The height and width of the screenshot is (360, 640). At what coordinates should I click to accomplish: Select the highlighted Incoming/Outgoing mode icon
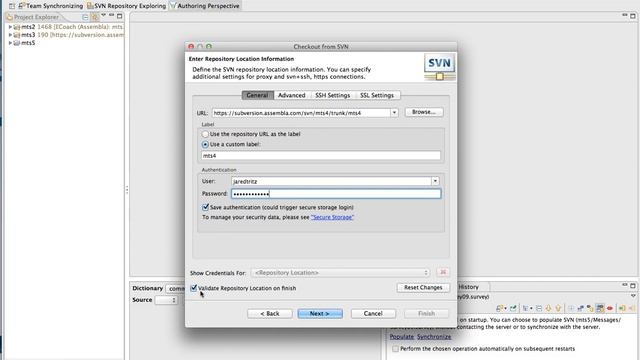pyautogui.click(x=600, y=308)
